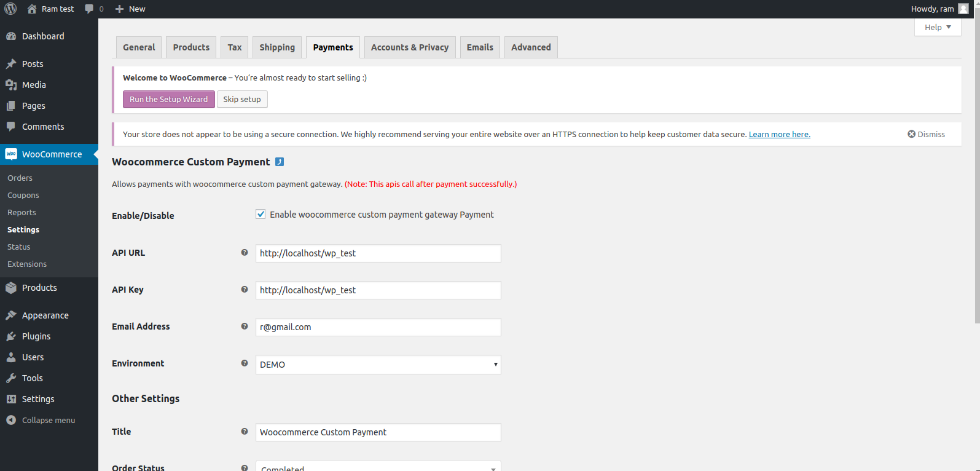The height and width of the screenshot is (471, 980).
Task: Click the return arrow icon beside Woocommerce Custom Payment
Action: pos(280,162)
